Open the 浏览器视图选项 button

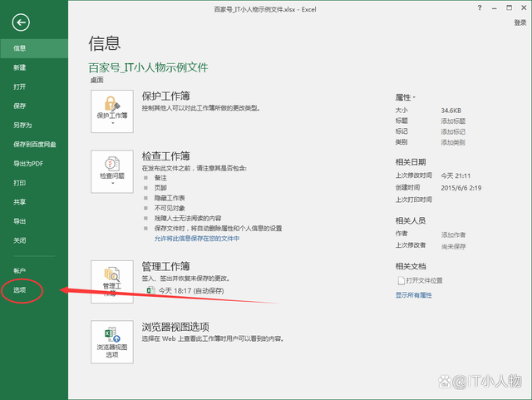(x=112, y=342)
